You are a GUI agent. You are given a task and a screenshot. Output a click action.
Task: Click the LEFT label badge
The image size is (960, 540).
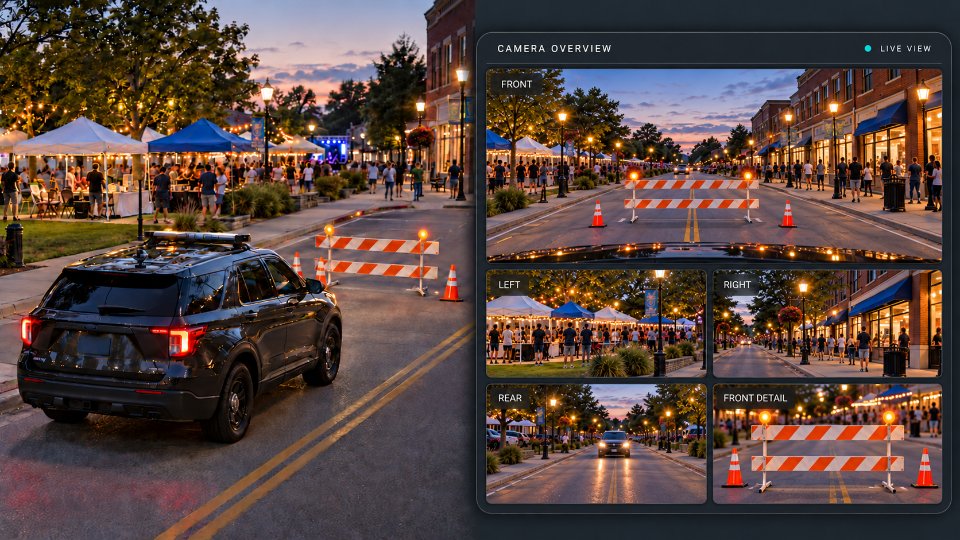click(x=509, y=285)
